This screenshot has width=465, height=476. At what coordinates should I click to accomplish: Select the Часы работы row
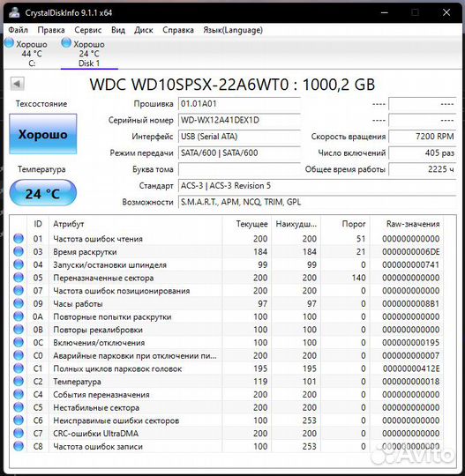coord(227,303)
